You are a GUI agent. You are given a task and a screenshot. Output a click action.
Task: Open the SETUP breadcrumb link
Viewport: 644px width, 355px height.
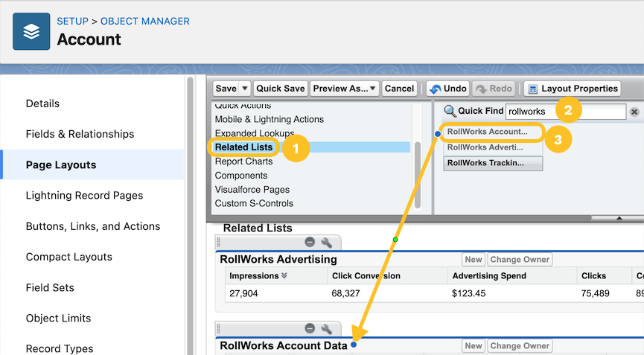click(x=72, y=22)
